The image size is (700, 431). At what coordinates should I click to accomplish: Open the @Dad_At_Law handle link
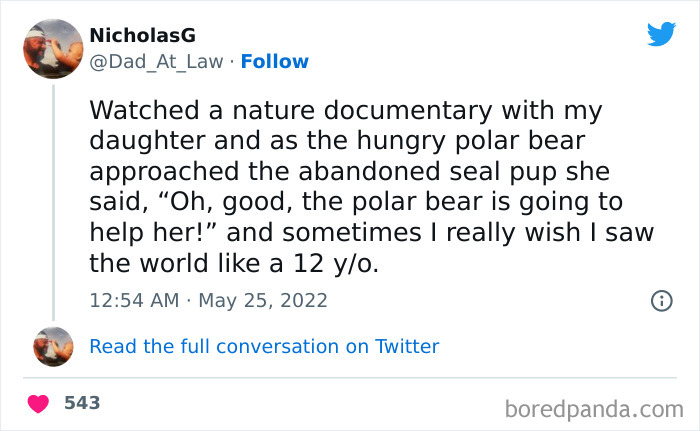156,62
